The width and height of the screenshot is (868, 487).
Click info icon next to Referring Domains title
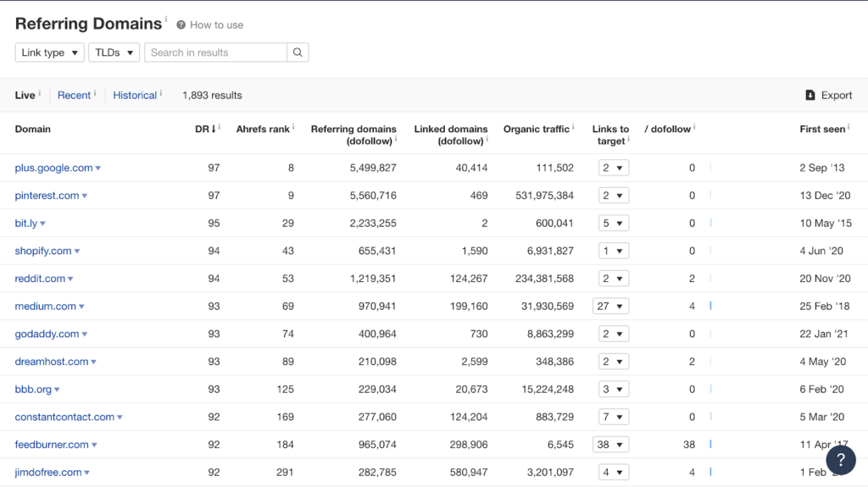coord(165,19)
